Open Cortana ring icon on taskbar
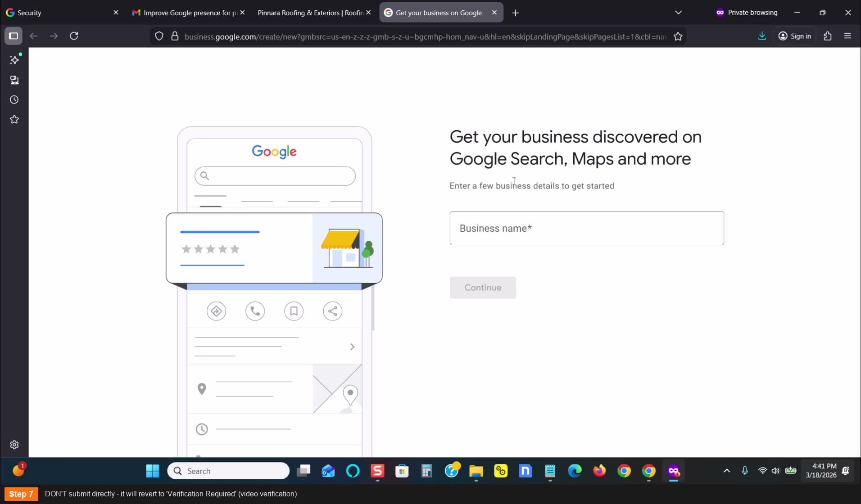 (353, 471)
